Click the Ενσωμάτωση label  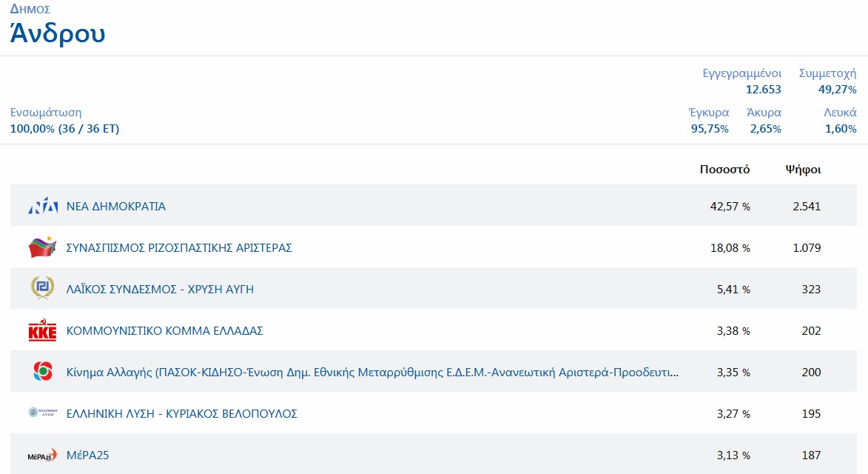point(46,113)
